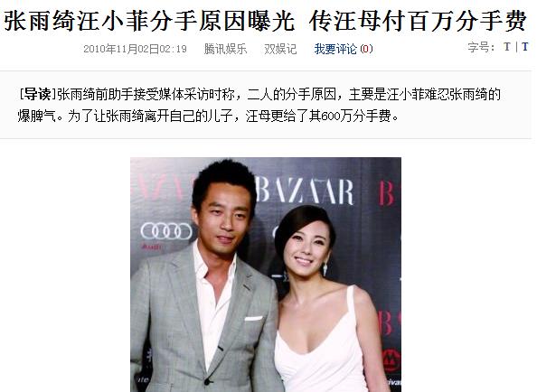The image size is (537, 392).
Task: Click the white BAZAAR logo in photo
Action: coord(305,191)
